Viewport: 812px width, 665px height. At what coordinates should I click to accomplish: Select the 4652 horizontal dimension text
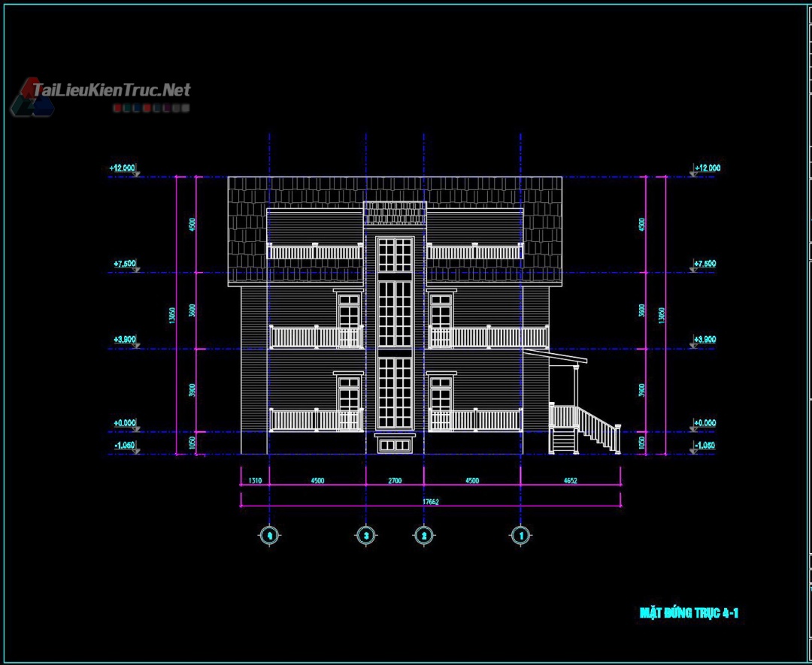568,481
